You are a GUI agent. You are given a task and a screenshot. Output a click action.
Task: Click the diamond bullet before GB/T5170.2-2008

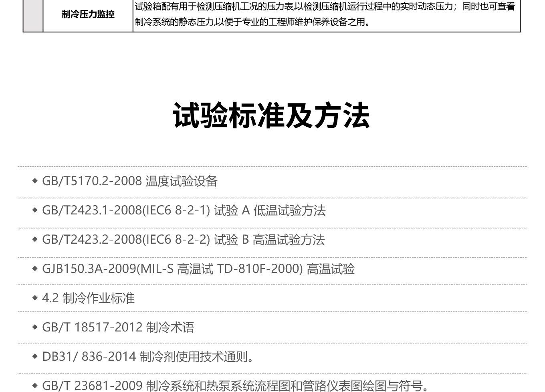[x=35, y=181]
